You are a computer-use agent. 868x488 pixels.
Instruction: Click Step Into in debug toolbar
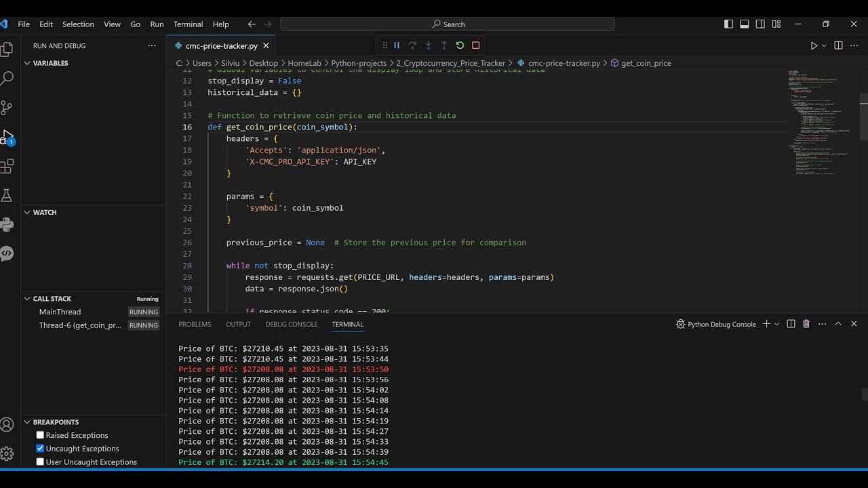pyautogui.click(x=428, y=45)
